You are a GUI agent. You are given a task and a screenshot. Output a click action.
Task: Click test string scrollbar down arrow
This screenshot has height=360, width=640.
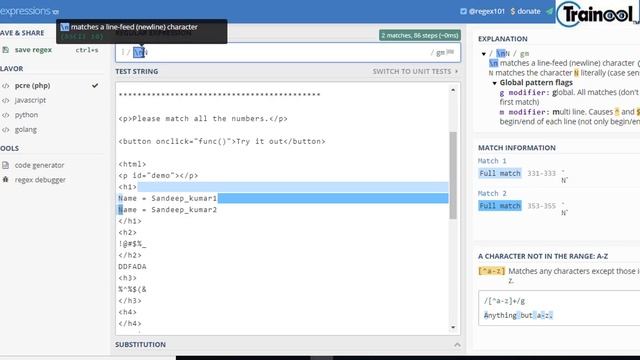click(453, 327)
